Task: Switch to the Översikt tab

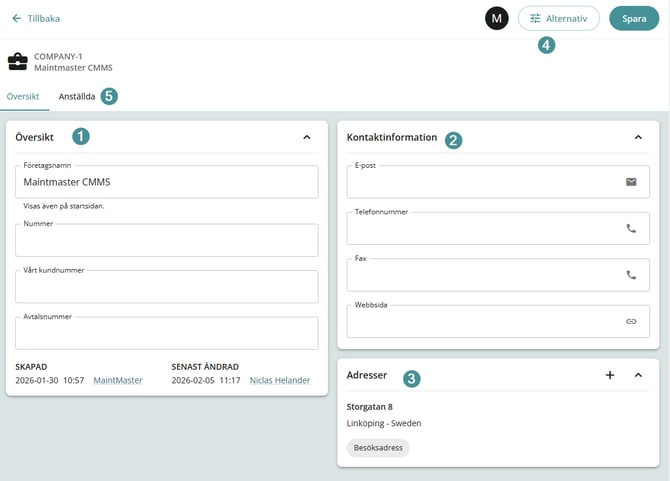Action: (x=23, y=97)
